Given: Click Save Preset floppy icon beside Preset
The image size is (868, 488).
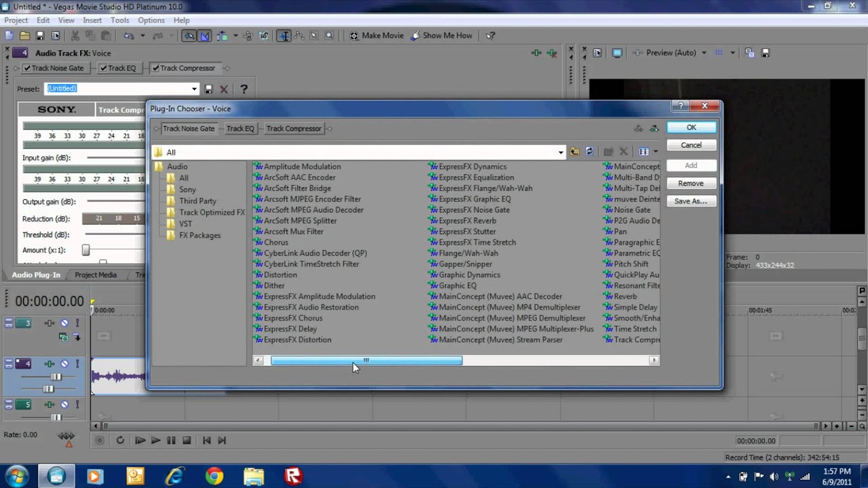Looking at the screenshot, I should coord(208,89).
